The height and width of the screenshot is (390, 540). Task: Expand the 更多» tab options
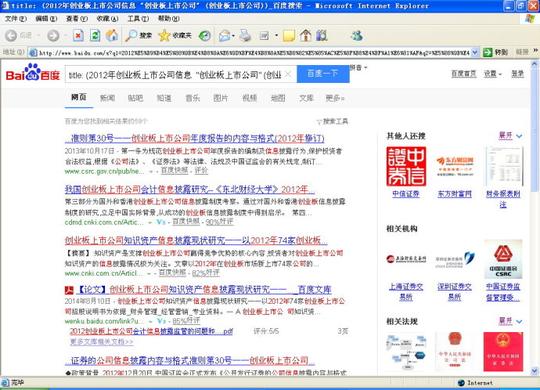coord(335,98)
